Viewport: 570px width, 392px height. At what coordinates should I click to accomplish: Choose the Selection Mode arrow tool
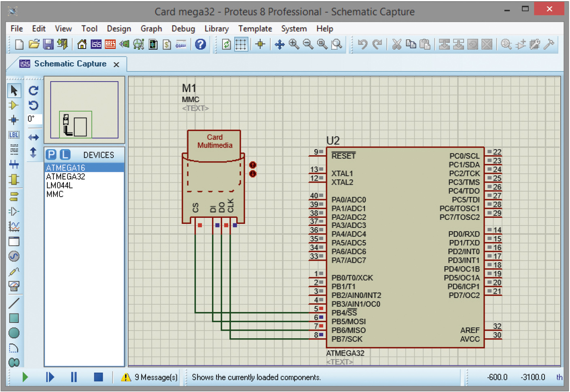14,91
